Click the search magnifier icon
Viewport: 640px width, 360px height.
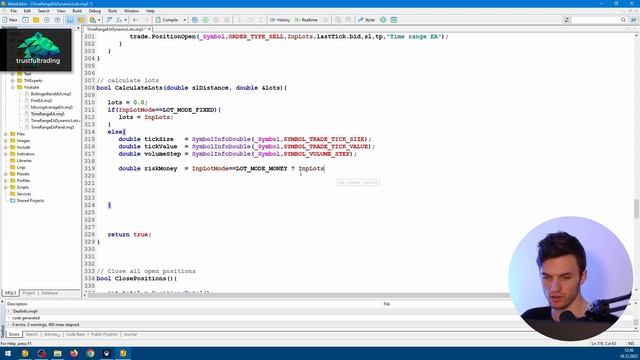(x=623, y=20)
